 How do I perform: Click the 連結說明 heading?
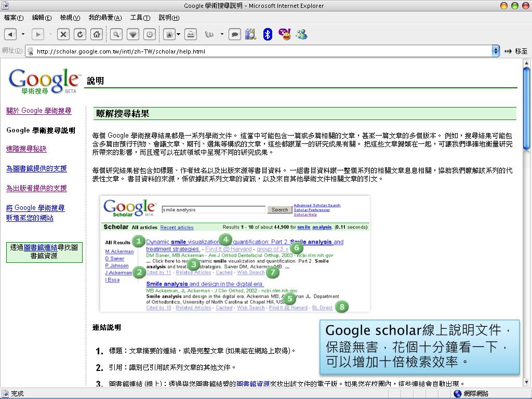pos(107,327)
